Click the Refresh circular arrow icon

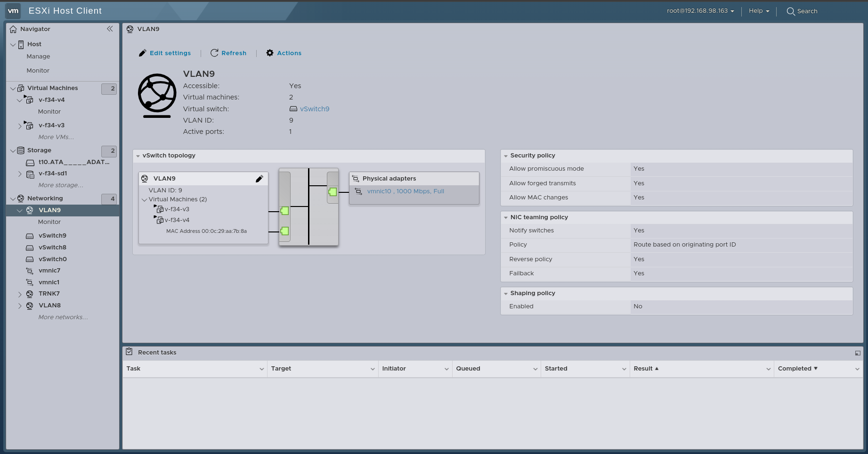214,53
